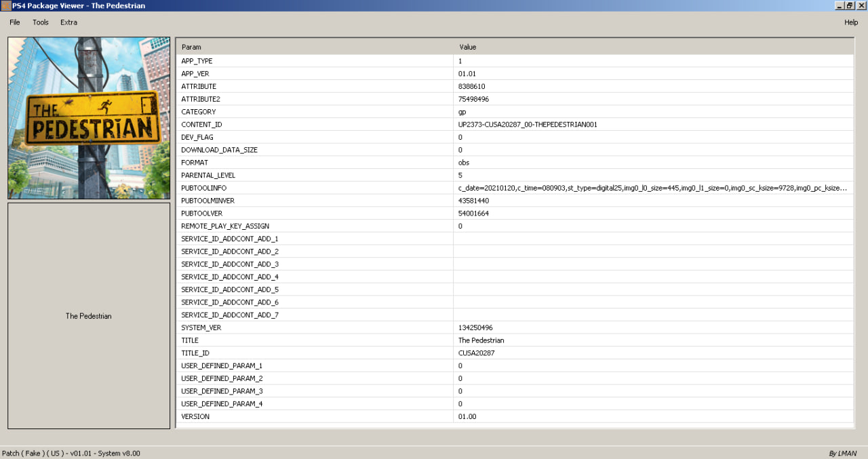Select the PUBTOOLMINVER param
Screen dimensions: 868x459
(208, 201)
